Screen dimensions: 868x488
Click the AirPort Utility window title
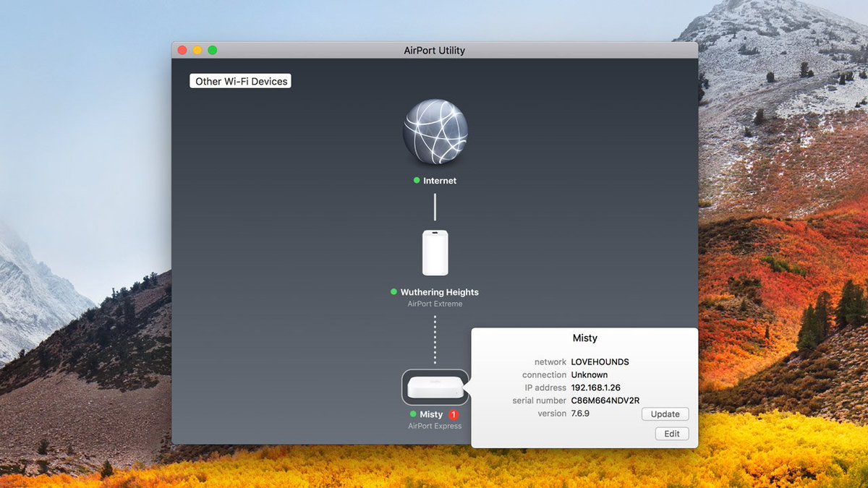click(435, 51)
